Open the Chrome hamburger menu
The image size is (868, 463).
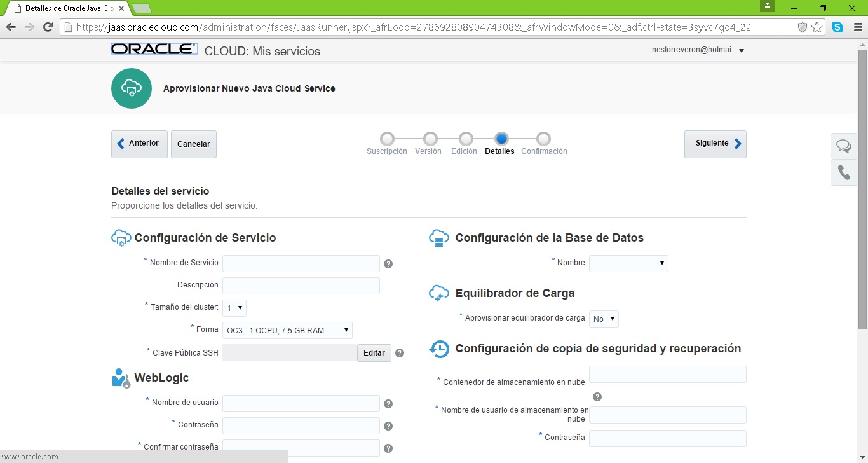[857, 27]
